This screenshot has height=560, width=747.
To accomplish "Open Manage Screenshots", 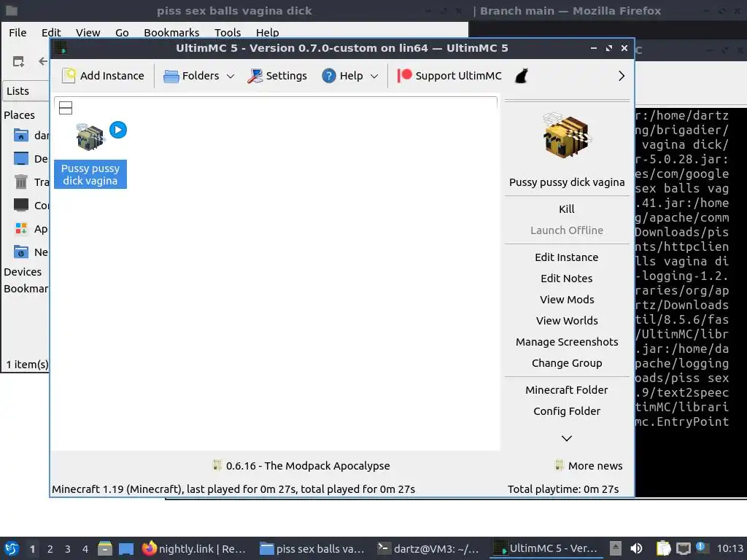I will click(566, 342).
